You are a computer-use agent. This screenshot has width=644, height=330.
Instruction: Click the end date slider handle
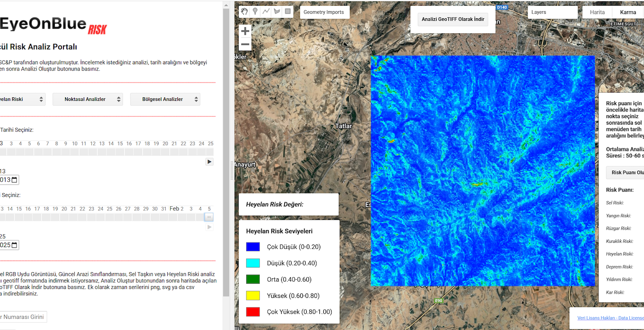tap(209, 217)
